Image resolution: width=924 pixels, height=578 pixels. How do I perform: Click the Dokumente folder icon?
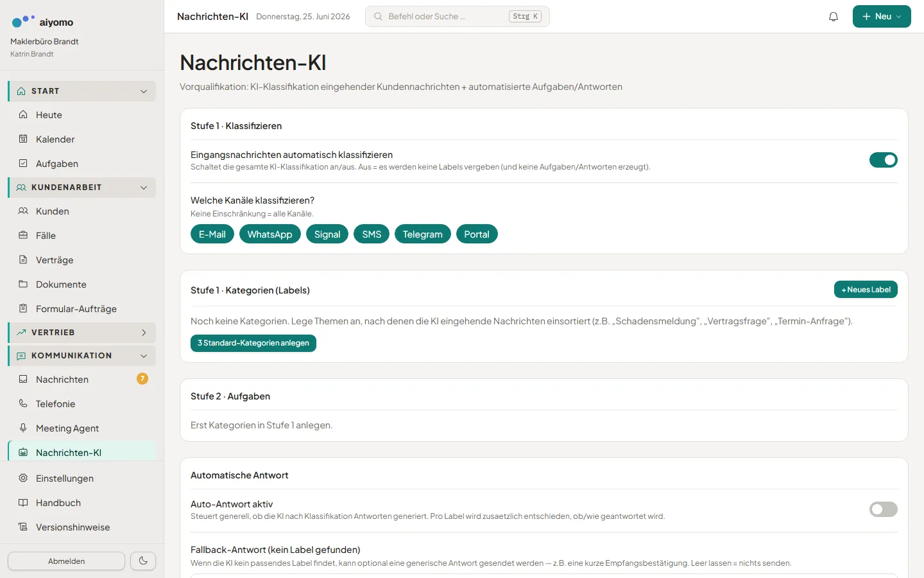click(23, 284)
